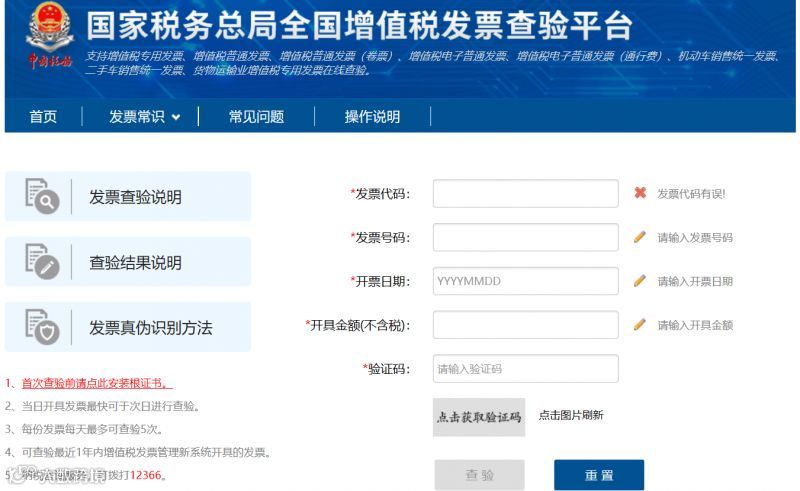Click the 请输入发票号码 hint text
Viewport: 800px width, 491px height.
point(695,237)
